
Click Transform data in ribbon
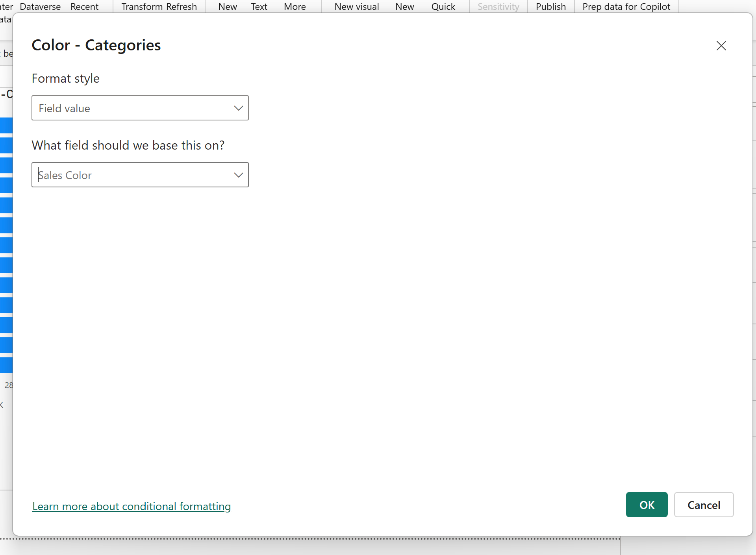click(142, 6)
